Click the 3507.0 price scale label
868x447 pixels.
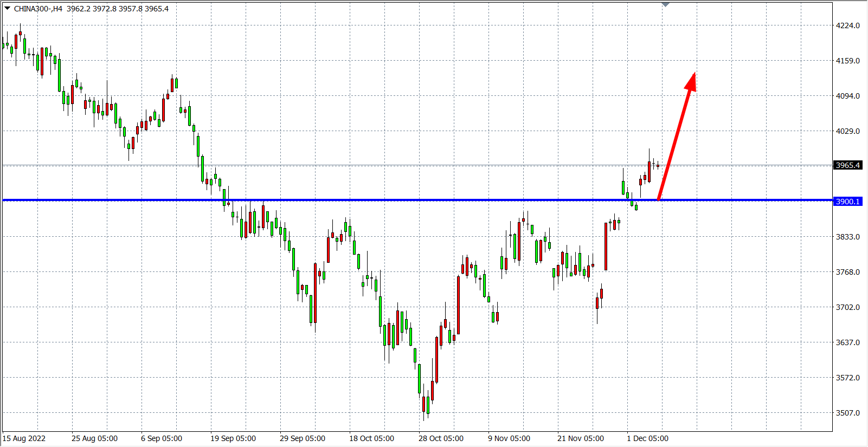(x=847, y=413)
